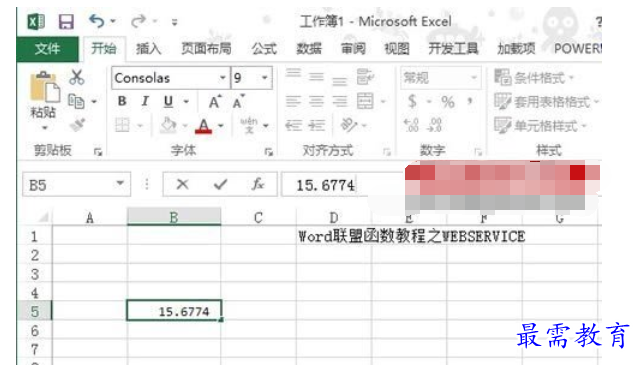Select cell B5 containing 15.6774
This screenshot has width=638, height=367.
click(x=174, y=311)
